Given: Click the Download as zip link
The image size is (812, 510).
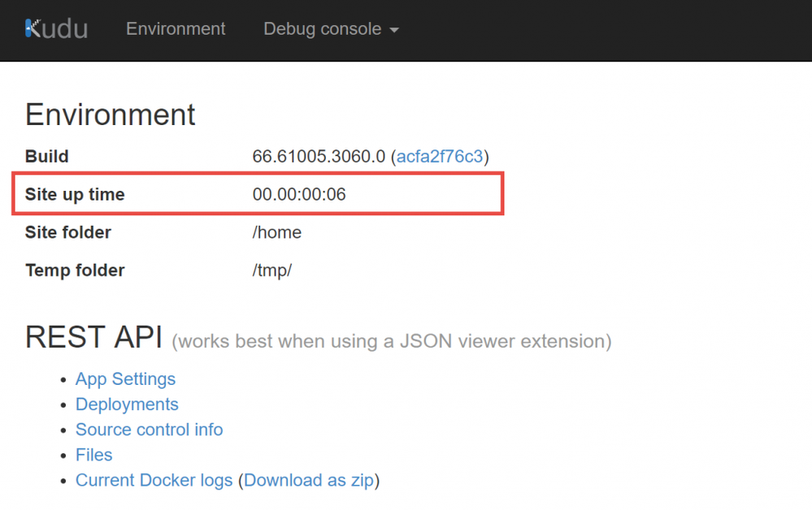Looking at the screenshot, I should point(309,480).
